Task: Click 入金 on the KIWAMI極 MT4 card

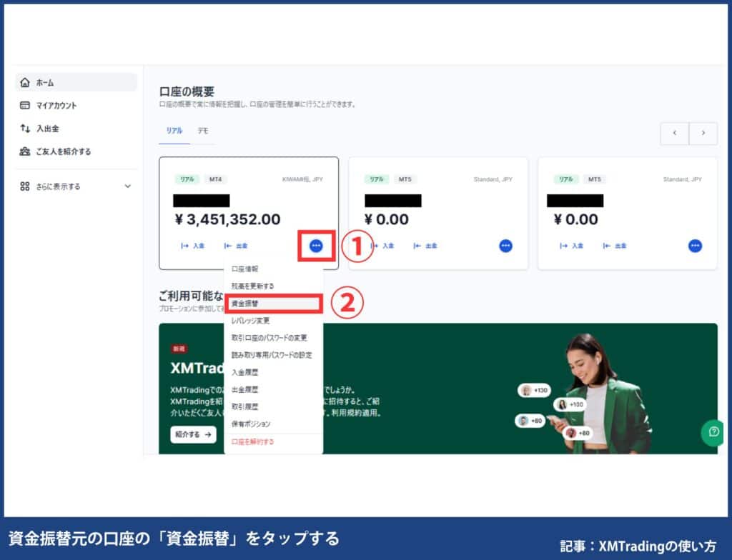Action: tap(193, 246)
